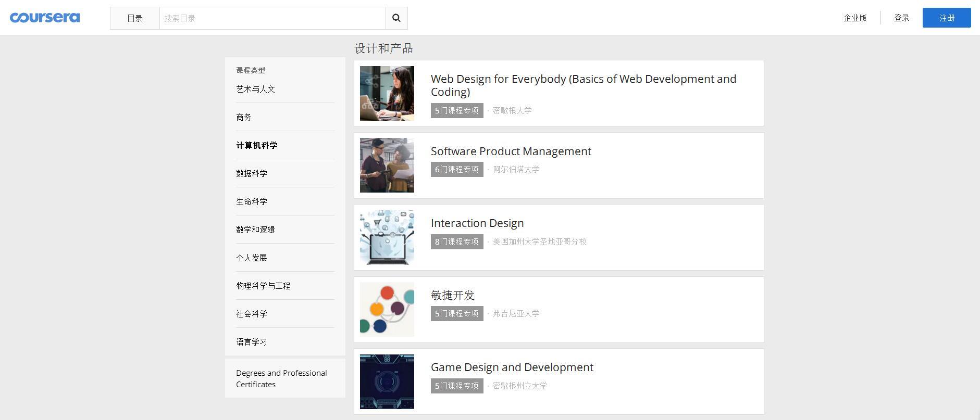Open Game Design and Development title
980x420 pixels.
(x=512, y=367)
